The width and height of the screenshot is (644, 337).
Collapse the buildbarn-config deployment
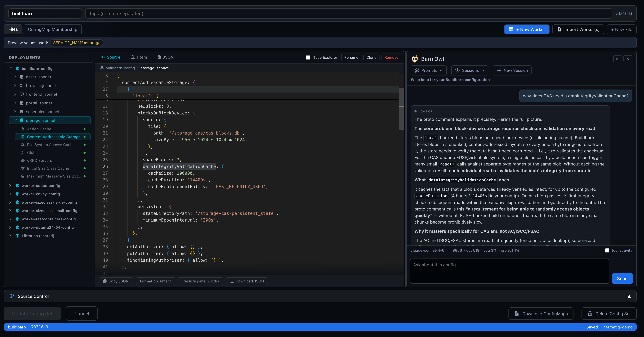click(x=11, y=68)
